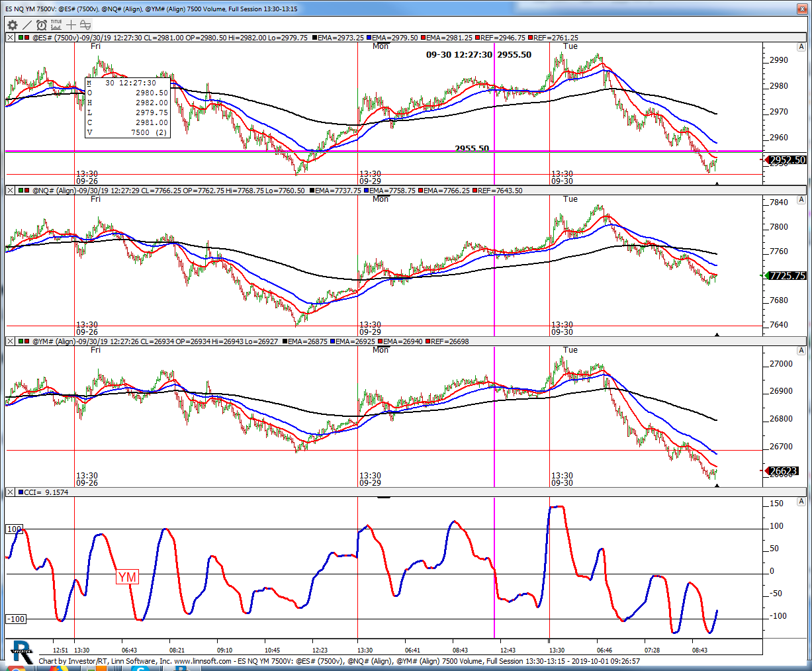Click the Tue day label in YM pane
The height and width of the screenshot is (671, 812).
(570, 350)
